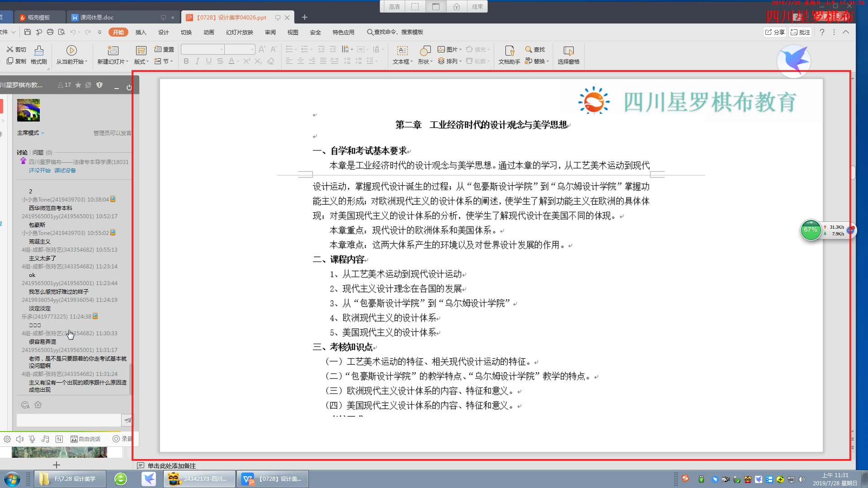This screenshot has width=868, height=488.
Task: Toggle the microphone in chat toolbar
Action: coord(32,439)
